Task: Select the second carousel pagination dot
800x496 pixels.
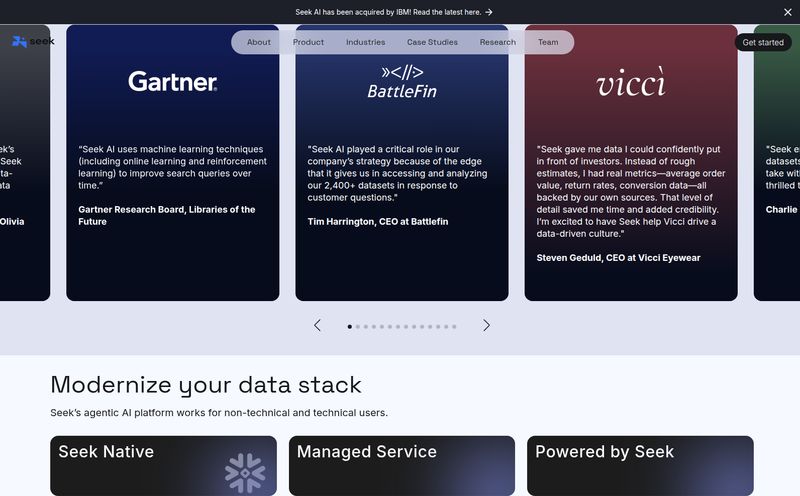Action: point(358,327)
